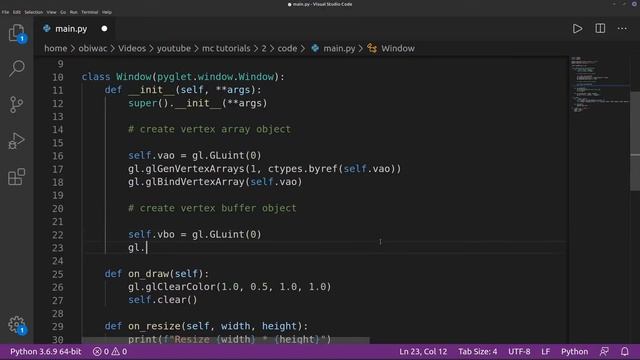Click the gl.glGenVertexArrays line
Screen dimensions: 640x360
[x=264, y=169]
